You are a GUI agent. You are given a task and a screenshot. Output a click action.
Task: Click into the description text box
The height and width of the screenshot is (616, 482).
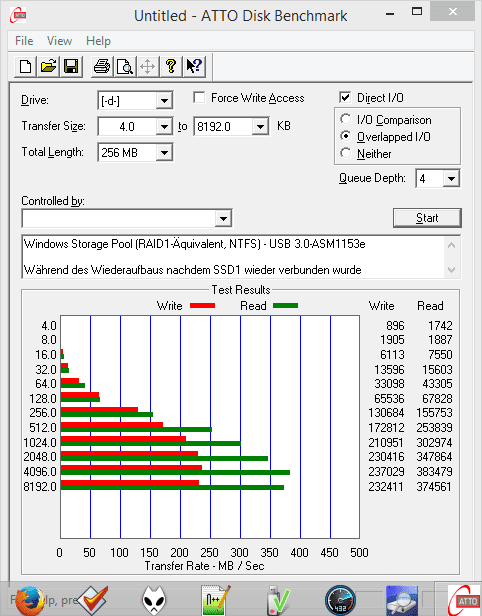[234, 257]
